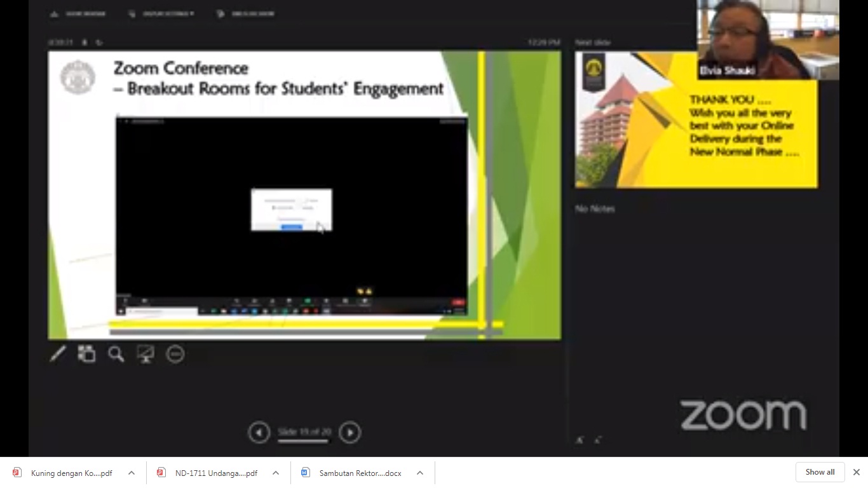Select the pen and laser pointer tools
This screenshot has height=488, width=868.
58,354
